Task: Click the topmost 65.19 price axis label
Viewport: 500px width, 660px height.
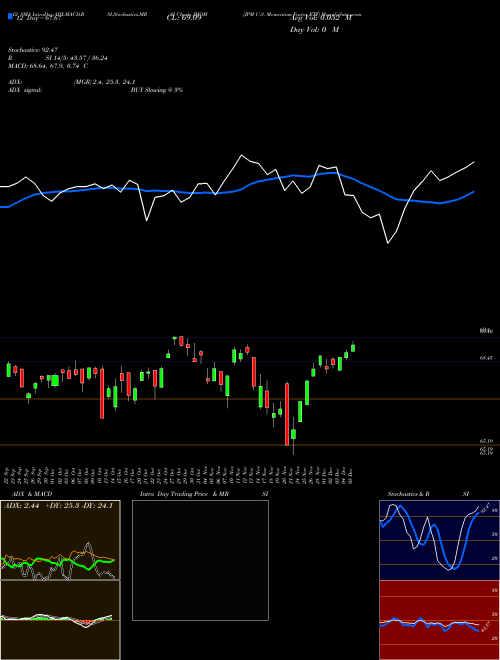Action: click(x=486, y=441)
